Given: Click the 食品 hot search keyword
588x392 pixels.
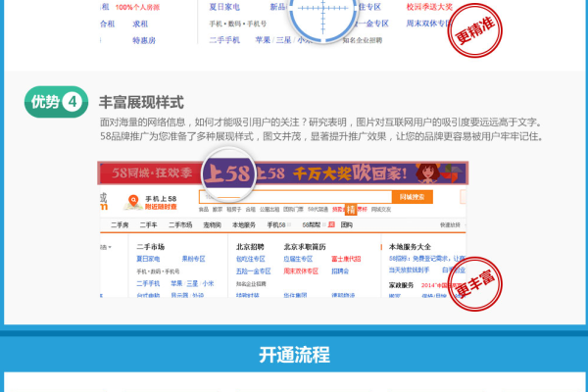Looking at the screenshot, I should tap(204, 210).
